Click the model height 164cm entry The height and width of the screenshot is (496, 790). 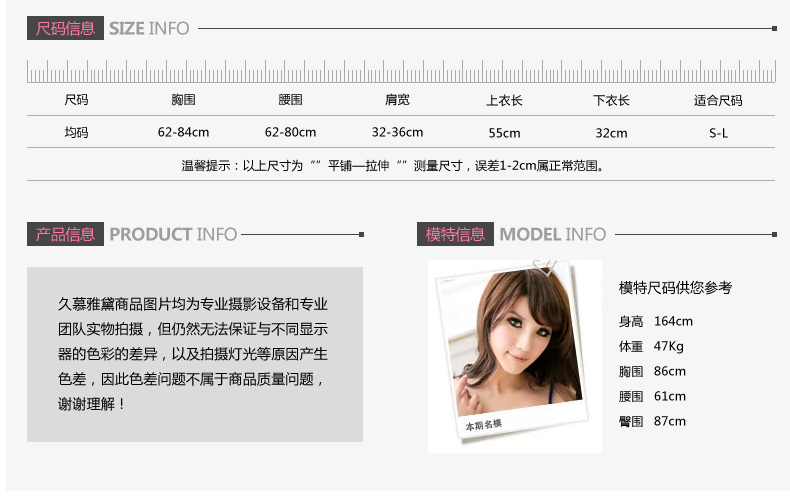(655, 321)
